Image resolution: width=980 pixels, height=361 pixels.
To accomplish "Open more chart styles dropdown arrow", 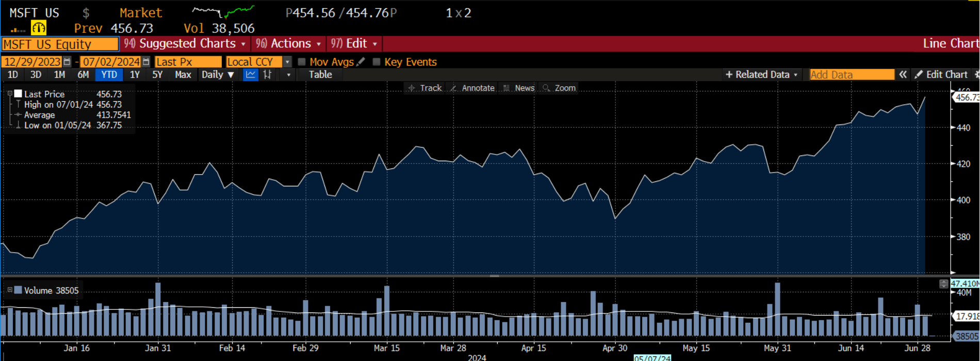I will (288, 75).
